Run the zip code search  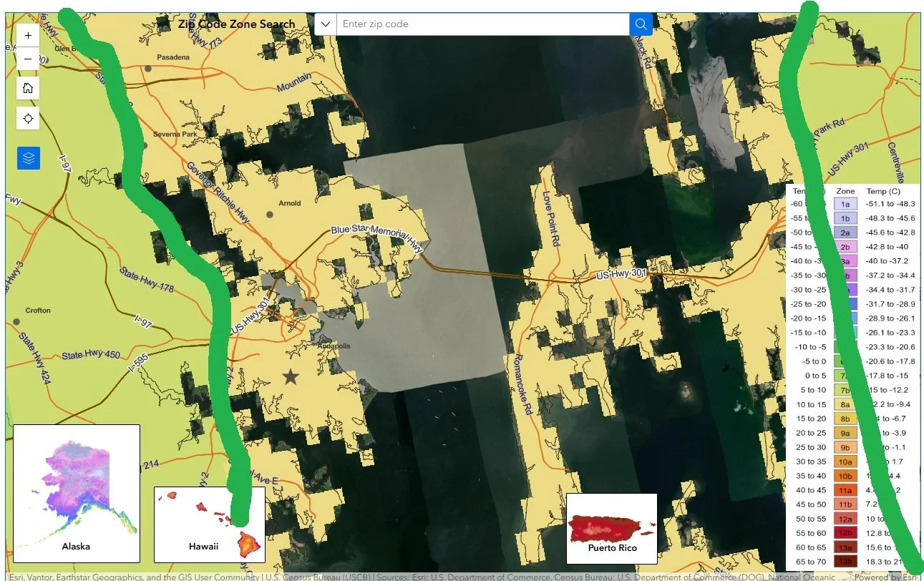click(x=641, y=24)
